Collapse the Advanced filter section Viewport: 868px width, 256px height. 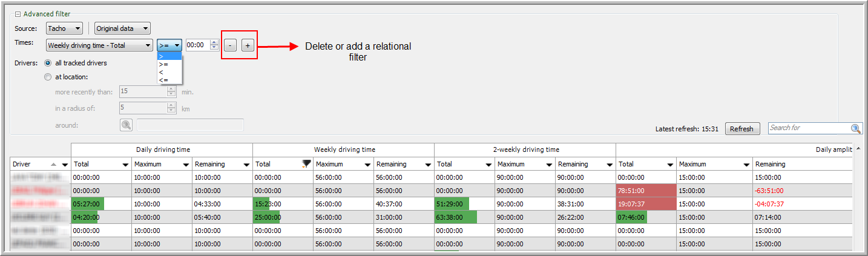click(x=18, y=14)
